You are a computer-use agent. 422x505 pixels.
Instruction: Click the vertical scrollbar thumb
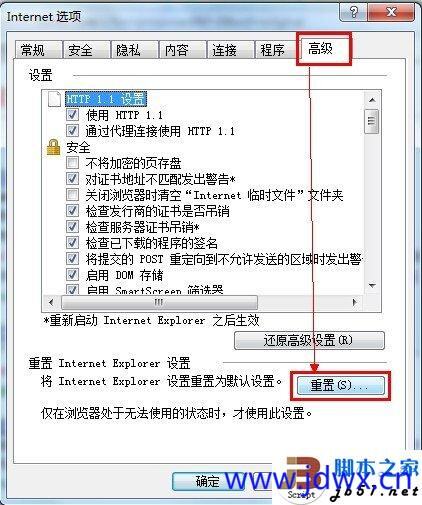click(x=372, y=121)
